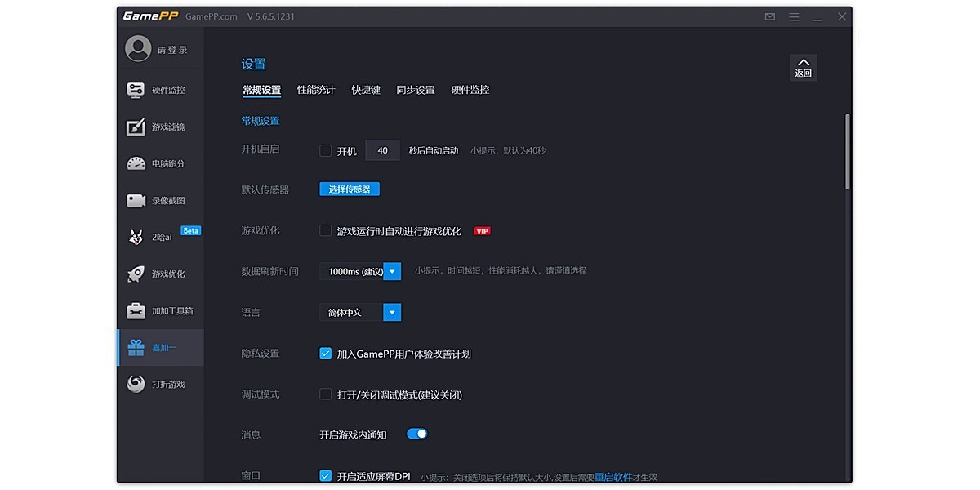Click the 重启软件 link
This screenshot has width=980, height=490.
pos(614,477)
